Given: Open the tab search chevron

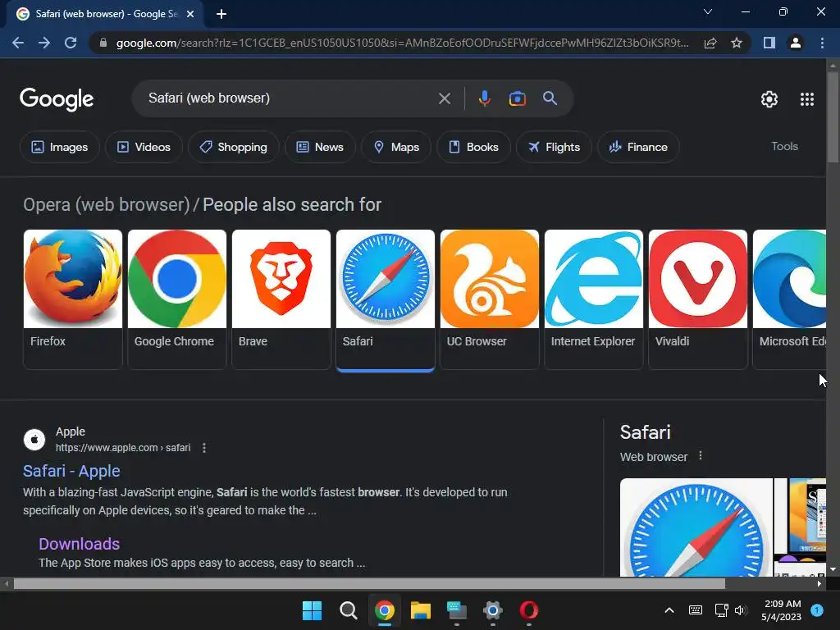Looking at the screenshot, I should click(x=708, y=11).
